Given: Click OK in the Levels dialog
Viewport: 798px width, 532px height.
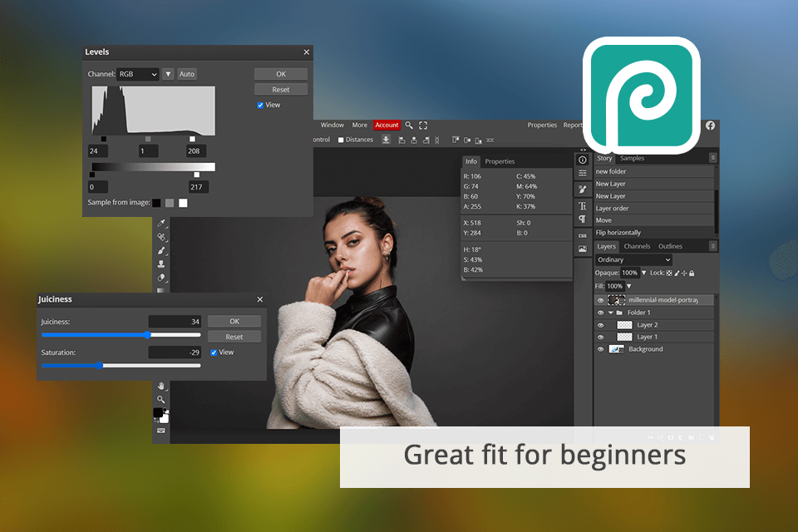Looking at the screenshot, I should [x=281, y=74].
